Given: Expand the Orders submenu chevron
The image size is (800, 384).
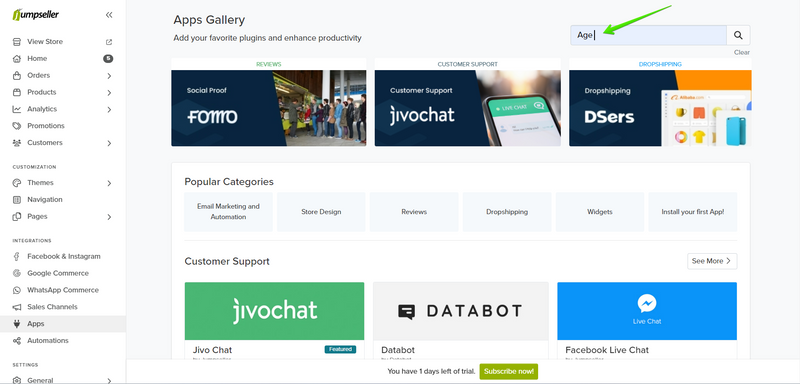Looking at the screenshot, I should pyautogui.click(x=109, y=76).
